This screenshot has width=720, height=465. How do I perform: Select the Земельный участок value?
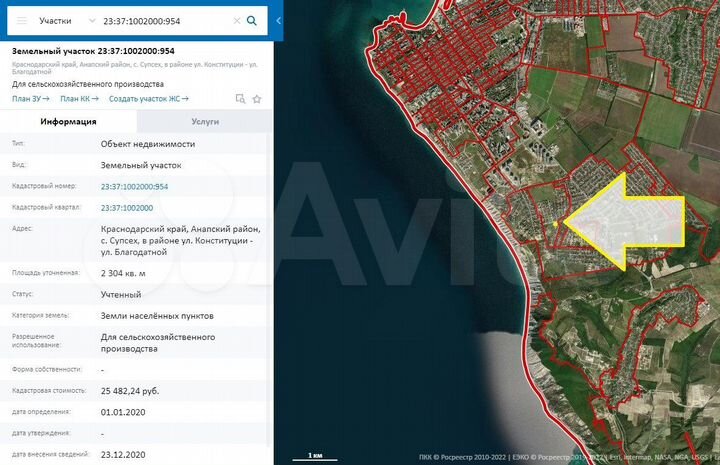(x=141, y=165)
